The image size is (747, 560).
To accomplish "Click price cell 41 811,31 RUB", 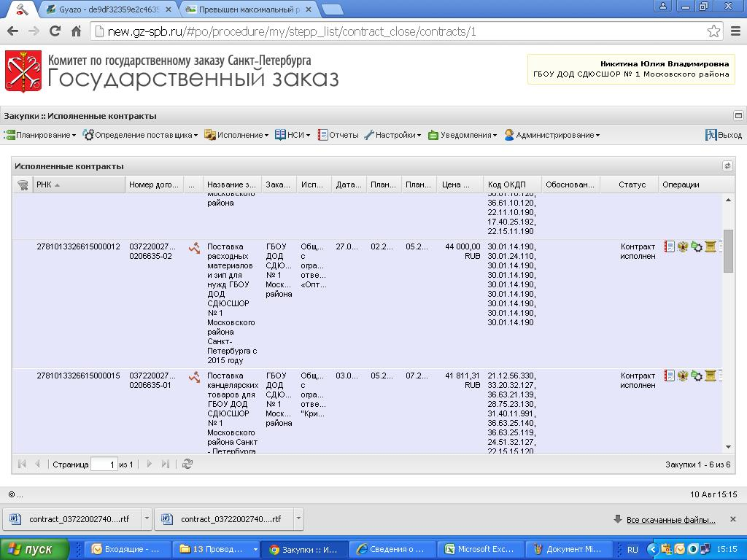I will (x=462, y=381).
